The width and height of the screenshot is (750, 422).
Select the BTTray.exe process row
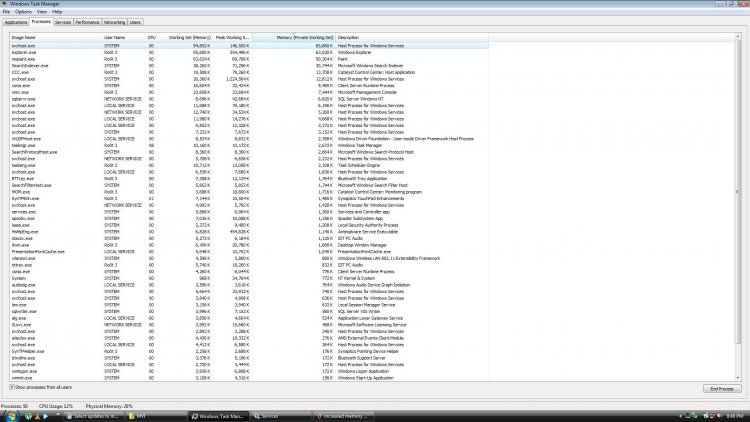coord(249,178)
